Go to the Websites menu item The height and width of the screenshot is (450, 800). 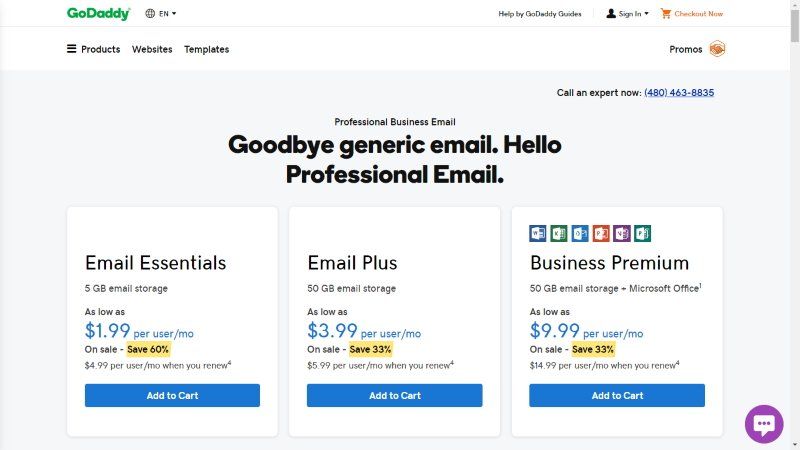click(152, 49)
